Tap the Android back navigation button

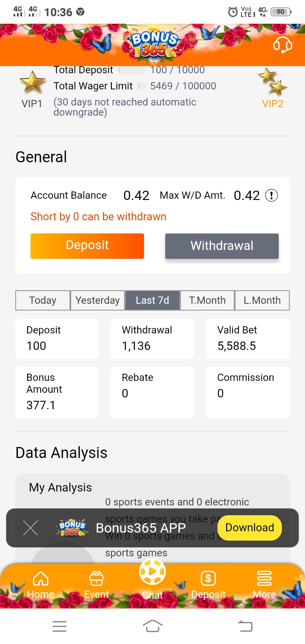[x=245, y=626]
